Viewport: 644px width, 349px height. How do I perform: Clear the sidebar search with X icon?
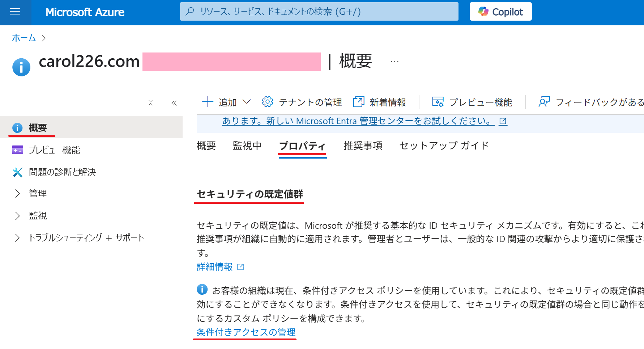(x=151, y=103)
